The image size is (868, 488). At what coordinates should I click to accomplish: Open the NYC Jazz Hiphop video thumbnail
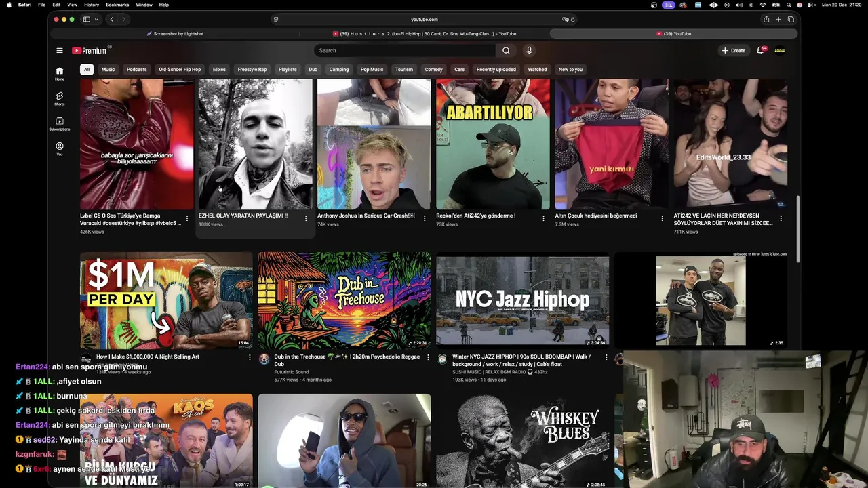pyautogui.click(x=522, y=300)
